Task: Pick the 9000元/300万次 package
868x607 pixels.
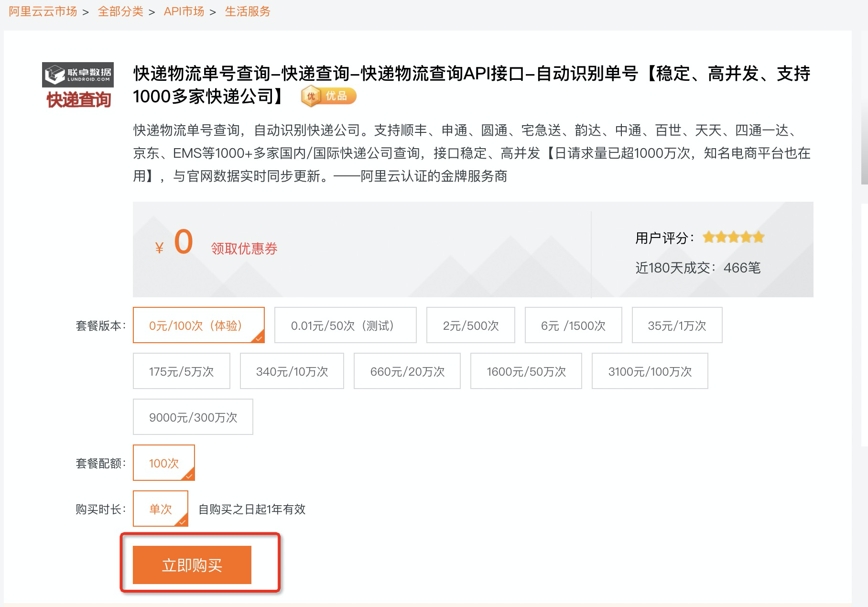Action: (193, 417)
